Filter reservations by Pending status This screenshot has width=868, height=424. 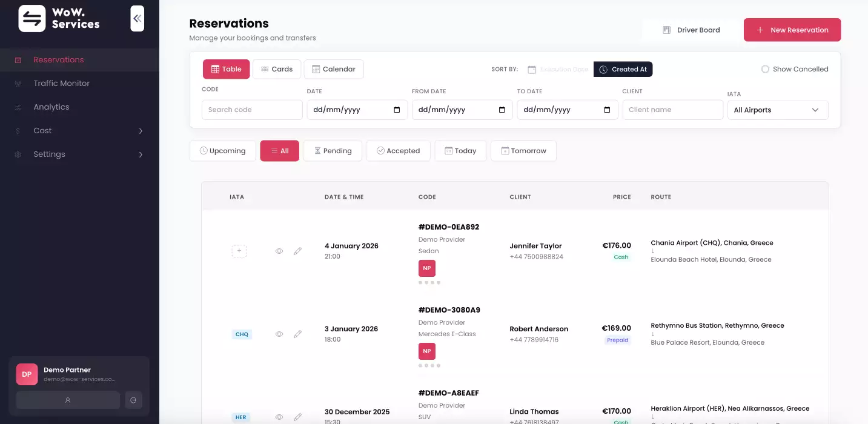coord(333,151)
